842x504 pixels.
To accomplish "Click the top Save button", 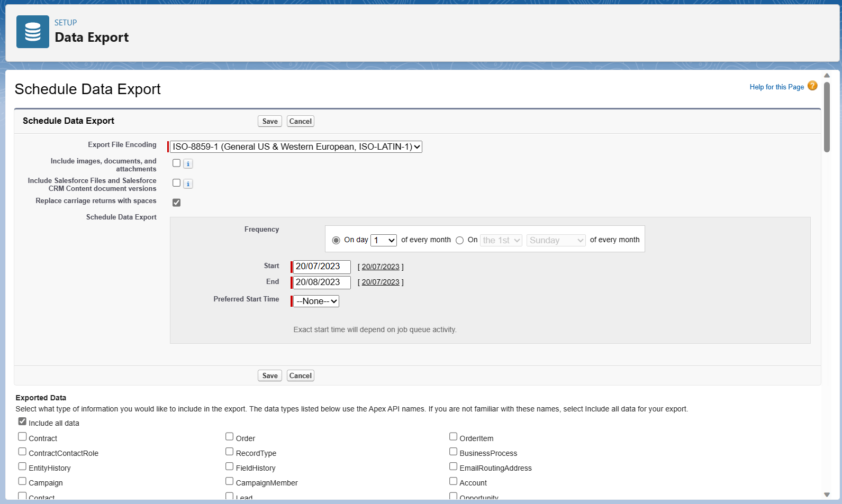I will pos(270,121).
